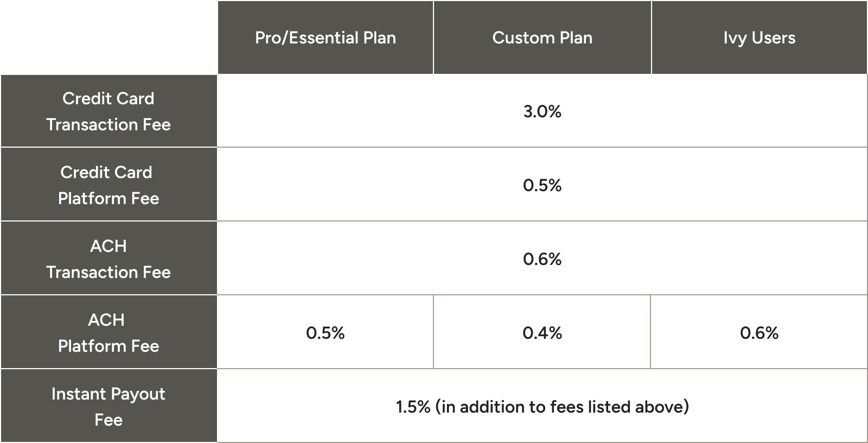Click the Ivy Users column header
868x443 pixels.
coord(759,37)
